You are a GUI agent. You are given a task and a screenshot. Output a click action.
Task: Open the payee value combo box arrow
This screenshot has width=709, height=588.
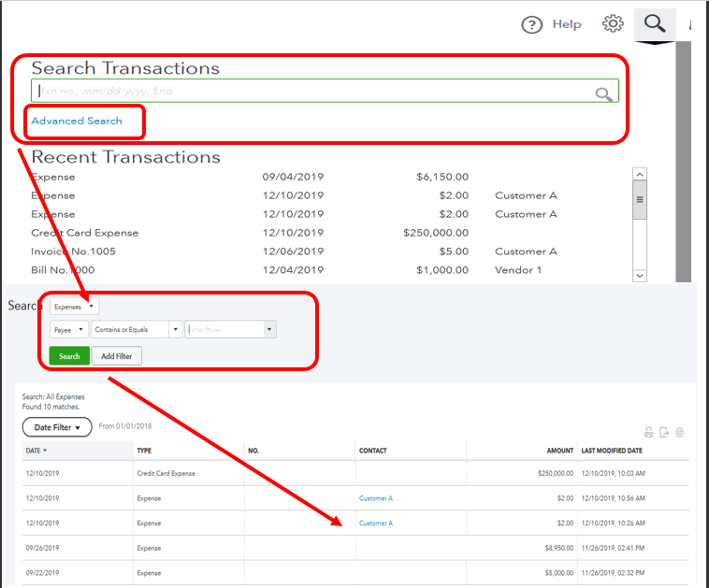click(x=269, y=329)
